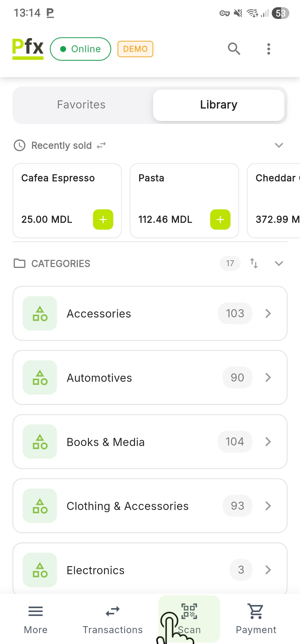Add Cafea Espresso with plus button
This screenshot has width=300, height=644.
coord(103,219)
